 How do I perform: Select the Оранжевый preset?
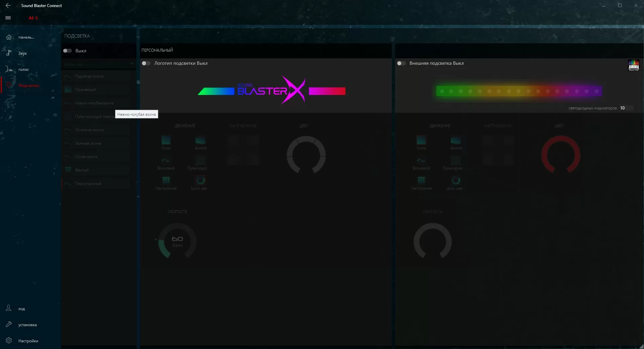point(97,90)
